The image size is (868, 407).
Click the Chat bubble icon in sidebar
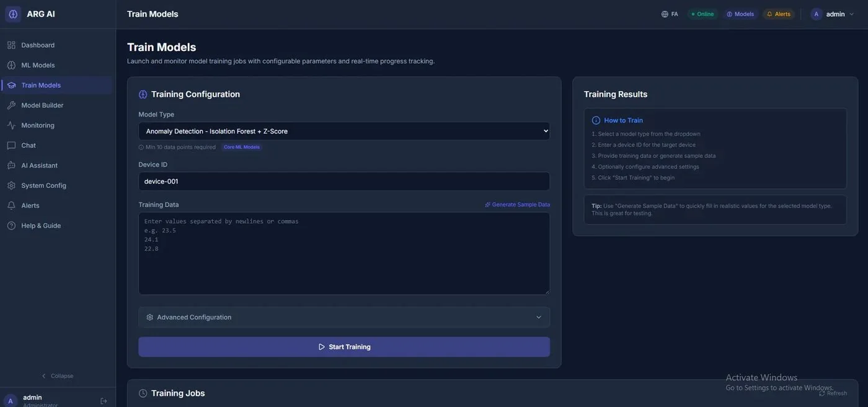11,145
